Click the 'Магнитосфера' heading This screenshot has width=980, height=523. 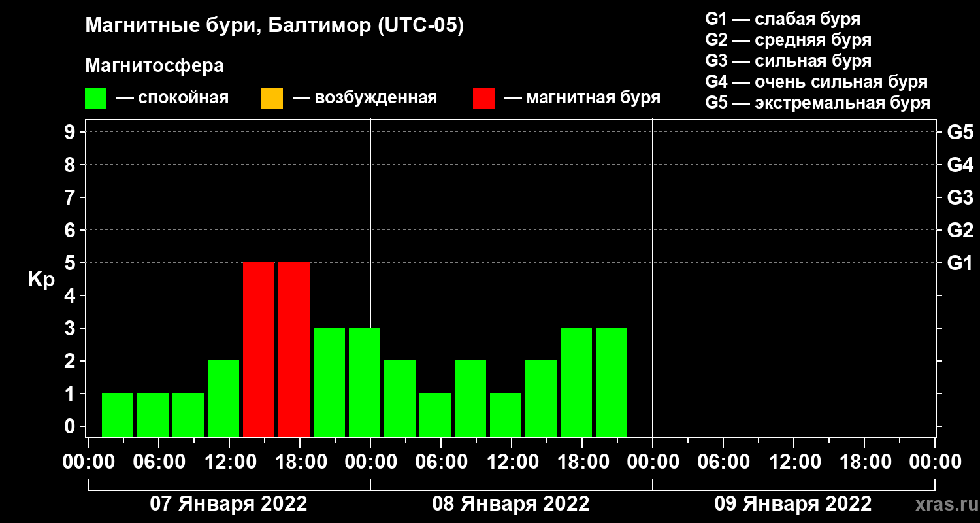pos(154,66)
